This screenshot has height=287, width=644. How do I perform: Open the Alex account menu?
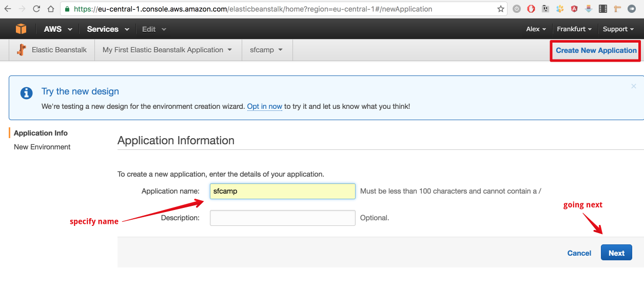click(x=536, y=29)
